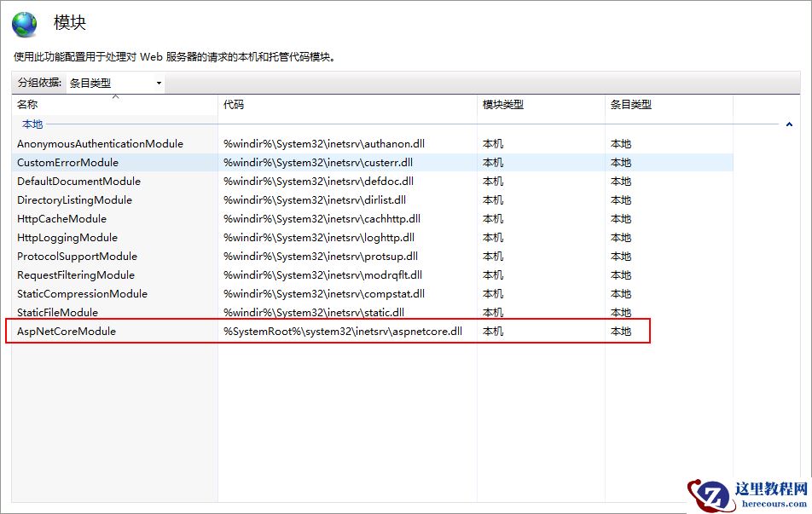Select the DefaultDocumentModule entry
Image resolution: width=812 pixels, height=514 pixels.
79,181
